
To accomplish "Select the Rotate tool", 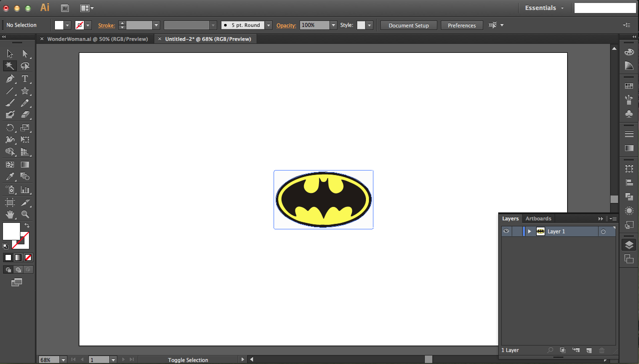I will pos(10,128).
